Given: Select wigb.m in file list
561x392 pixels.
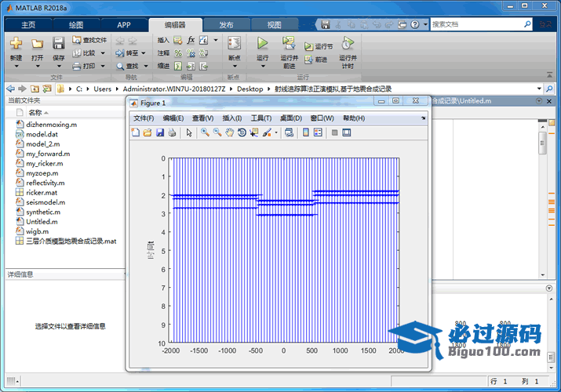Looking at the screenshot, I should [37, 231].
